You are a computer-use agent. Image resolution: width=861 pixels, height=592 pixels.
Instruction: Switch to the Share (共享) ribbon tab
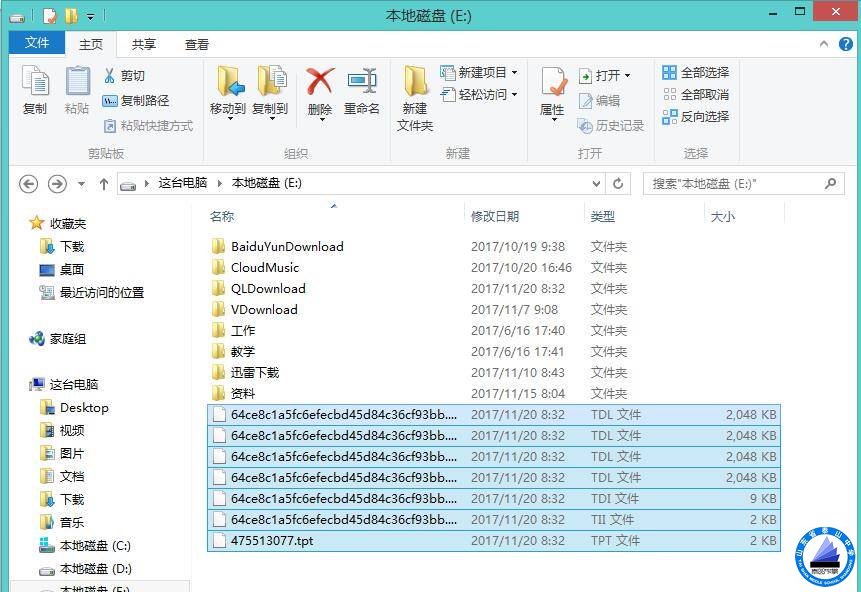pos(144,45)
